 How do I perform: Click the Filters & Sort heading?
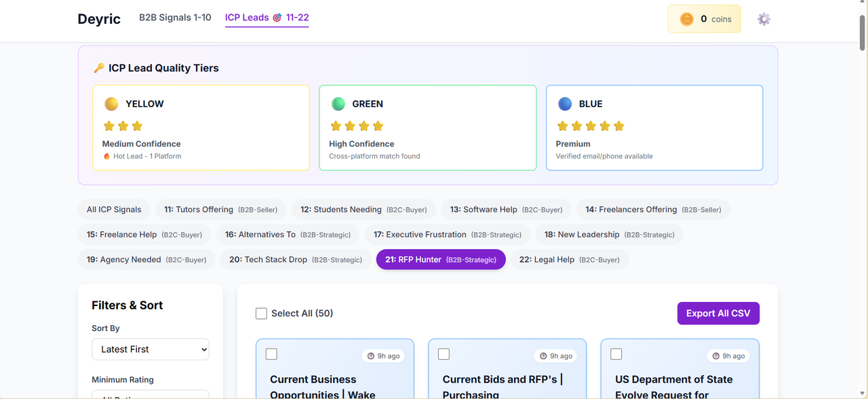click(127, 305)
